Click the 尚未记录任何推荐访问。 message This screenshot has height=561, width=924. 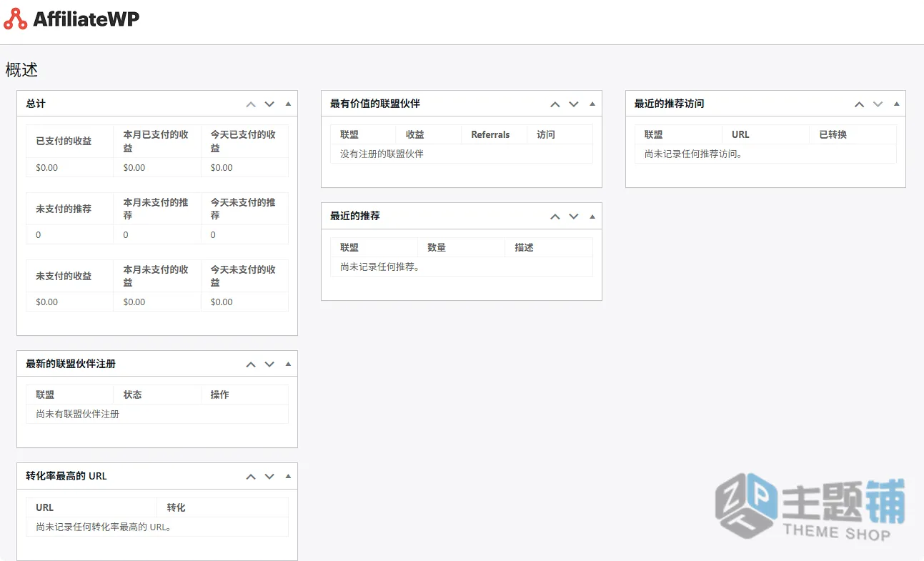[x=693, y=154]
